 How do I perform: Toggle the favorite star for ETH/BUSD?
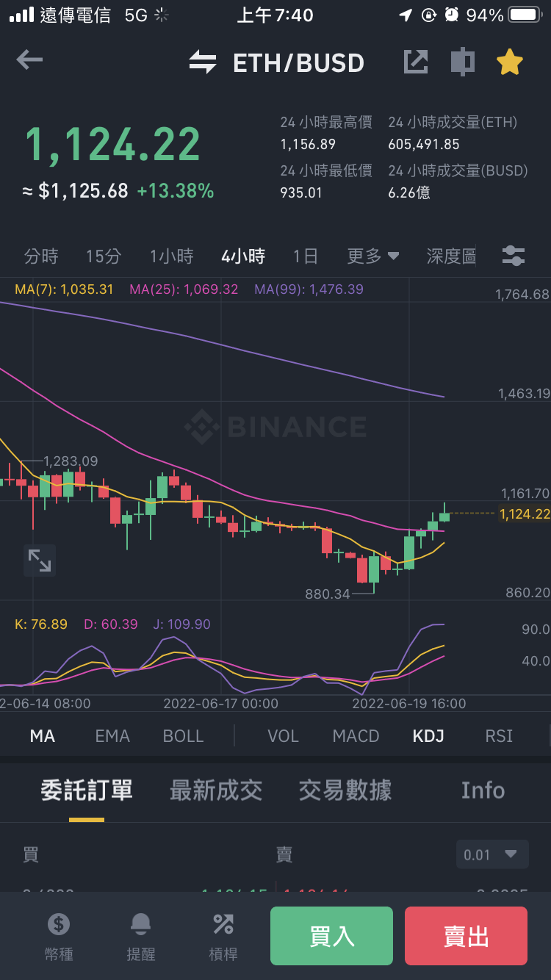tap(509, 62)
